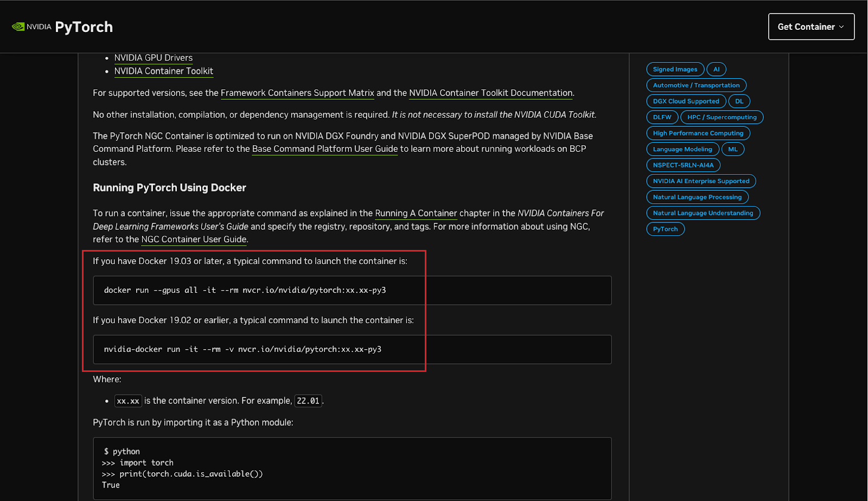The image size is (868, 501).
Task: Select the AI tag
Action: tap(716, 69)
